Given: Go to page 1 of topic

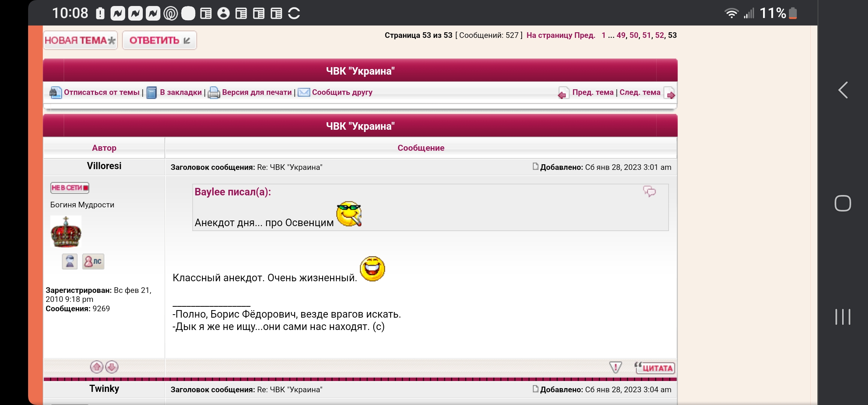Looking at the screenshot, I should pos(603,35).
